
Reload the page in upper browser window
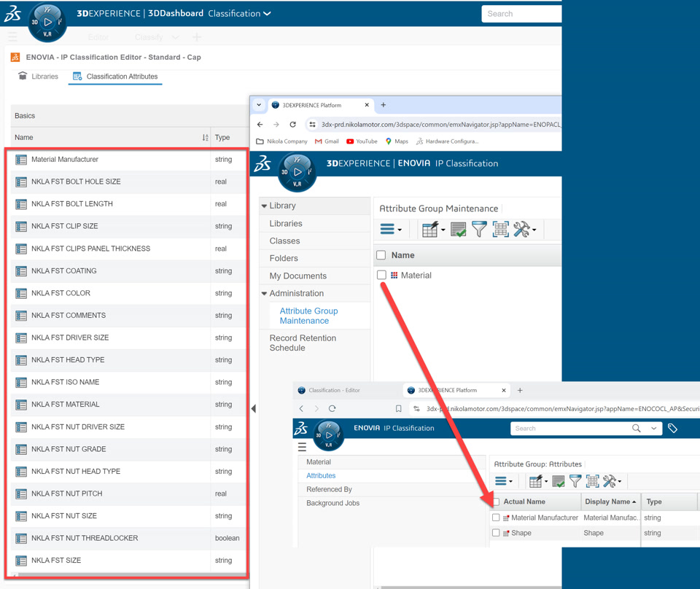click(x=292, y=125)
